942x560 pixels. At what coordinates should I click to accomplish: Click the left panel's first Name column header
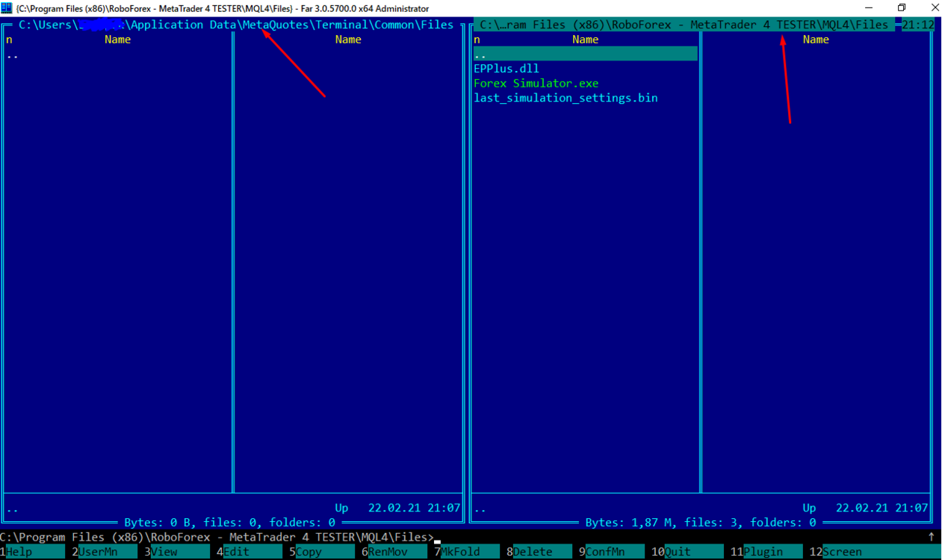[118, 40]
